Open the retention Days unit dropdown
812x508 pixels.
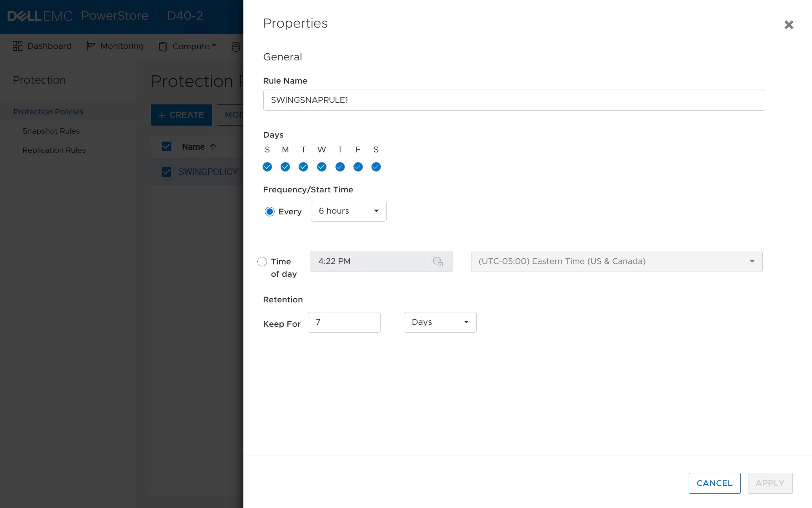[439, 322]
